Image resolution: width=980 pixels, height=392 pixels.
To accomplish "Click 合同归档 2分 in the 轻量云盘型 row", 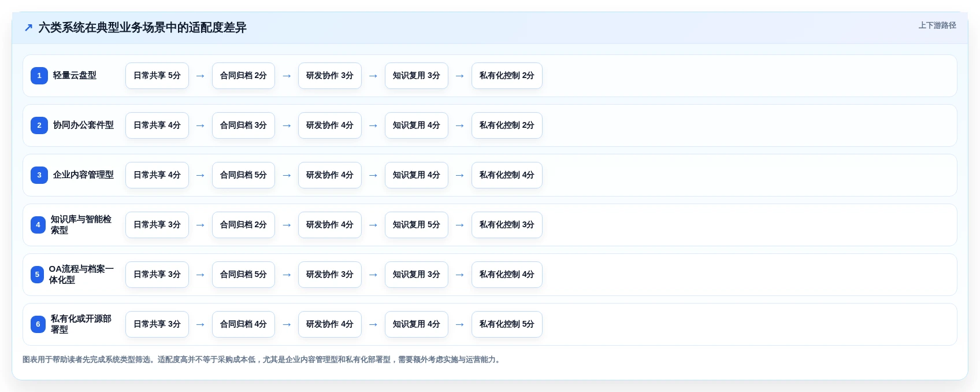I will click(243, 76).
